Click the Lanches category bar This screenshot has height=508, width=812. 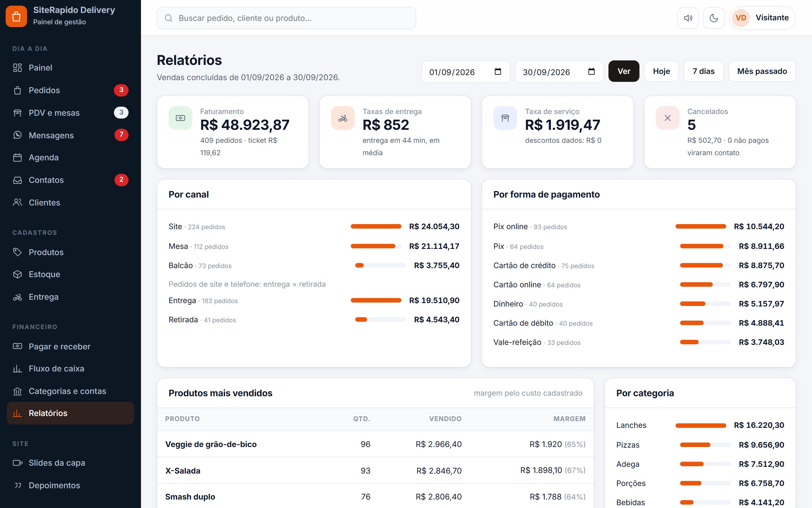701,425
